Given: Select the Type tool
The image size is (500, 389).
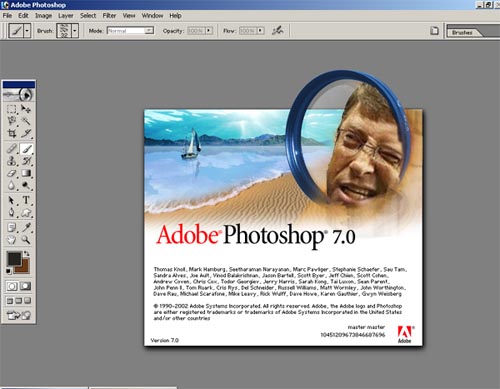Looking at the screenshot, I should [26, 200].
